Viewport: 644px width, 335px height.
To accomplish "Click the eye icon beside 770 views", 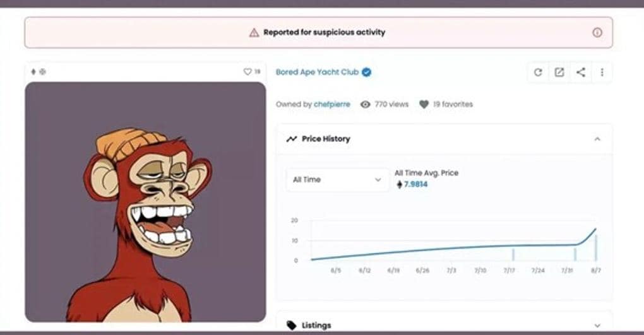I will (x=365, y=104).
